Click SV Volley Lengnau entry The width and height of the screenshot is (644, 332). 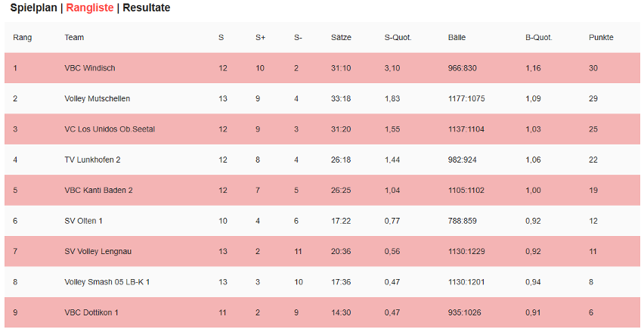pyautogui.click(x=98, y=252)
